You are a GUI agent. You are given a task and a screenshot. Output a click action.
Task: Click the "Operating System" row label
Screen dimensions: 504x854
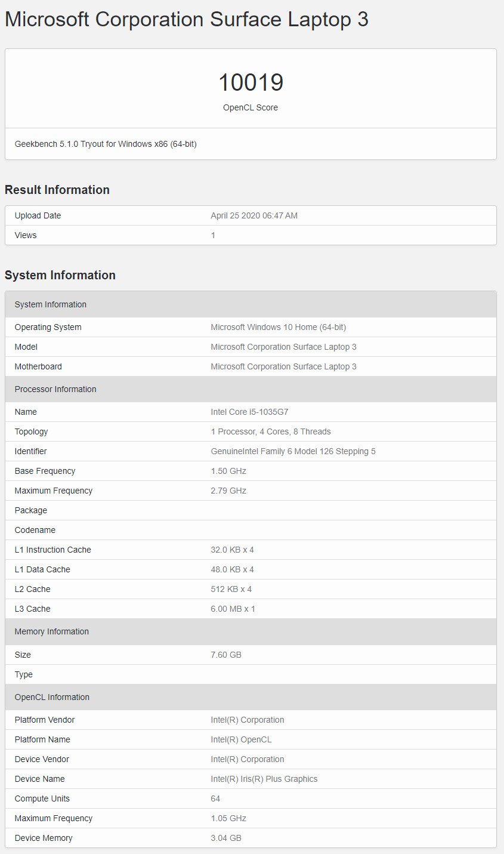(48, 327)
